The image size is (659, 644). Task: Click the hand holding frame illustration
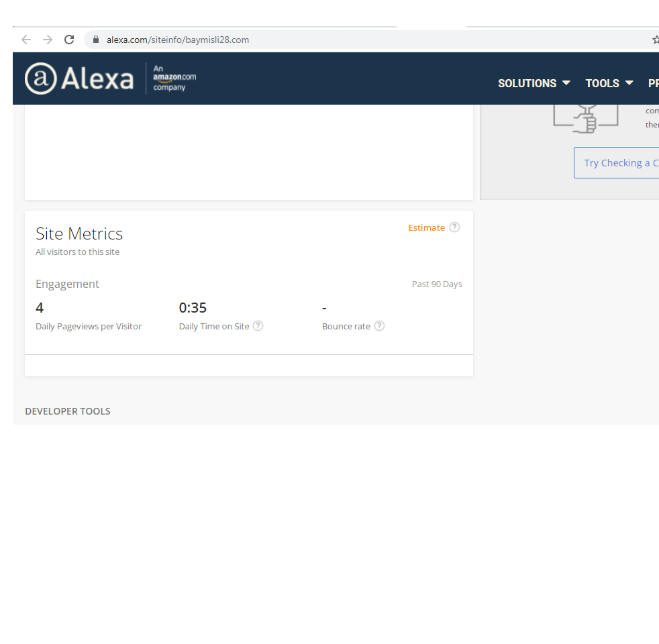pyautogui.click(x=585, y=119)
